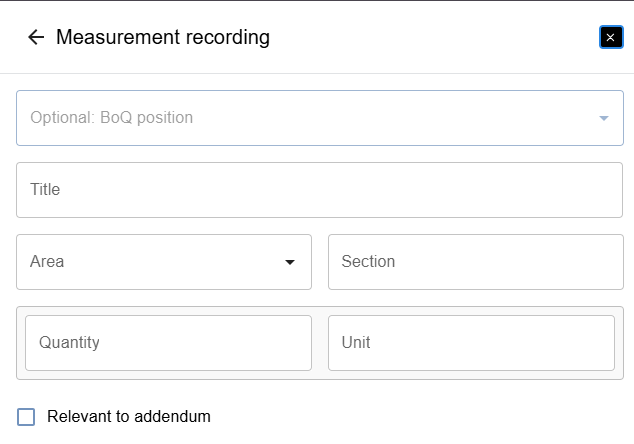Click the 'Relevant to addendum' label text
634x444 pixels.
[x=129, y=417]
